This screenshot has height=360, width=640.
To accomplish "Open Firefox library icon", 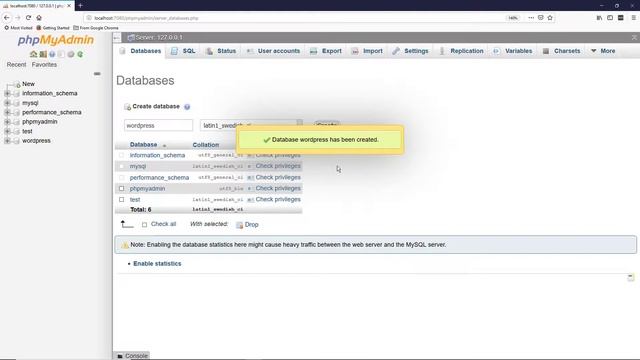I will coord(599,18).
